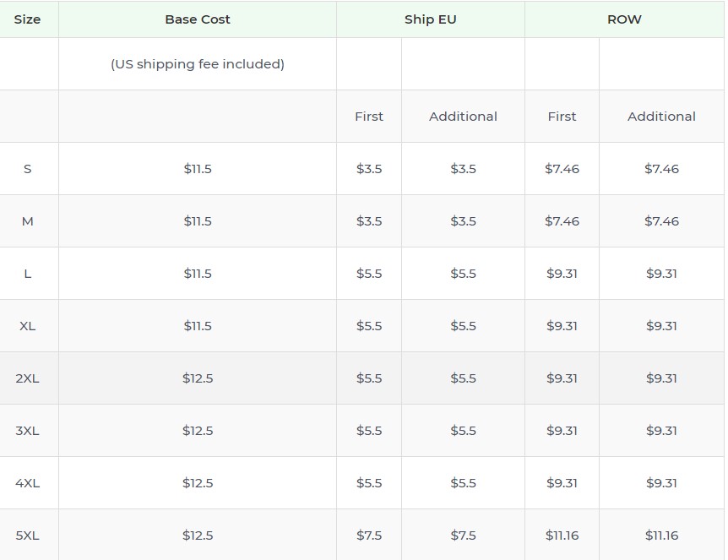Image resolution: width=728 pixels, height=560 pixels.
Task: Select the S size row label
Action: pos(27,169)
